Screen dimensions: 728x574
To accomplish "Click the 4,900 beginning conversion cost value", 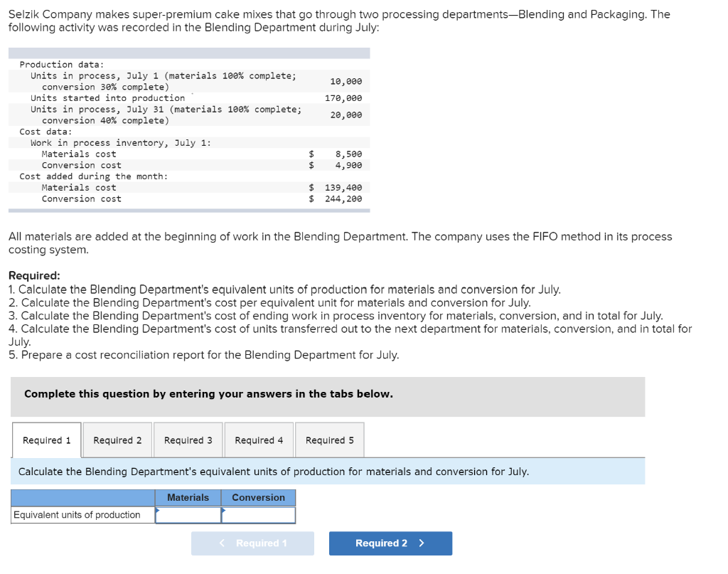I will click(348, 165).
